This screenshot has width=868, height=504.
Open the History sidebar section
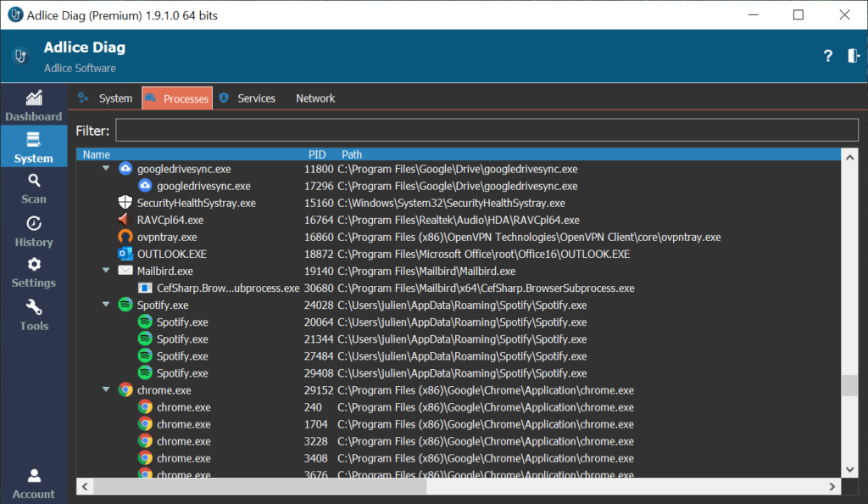coord(34,231)
